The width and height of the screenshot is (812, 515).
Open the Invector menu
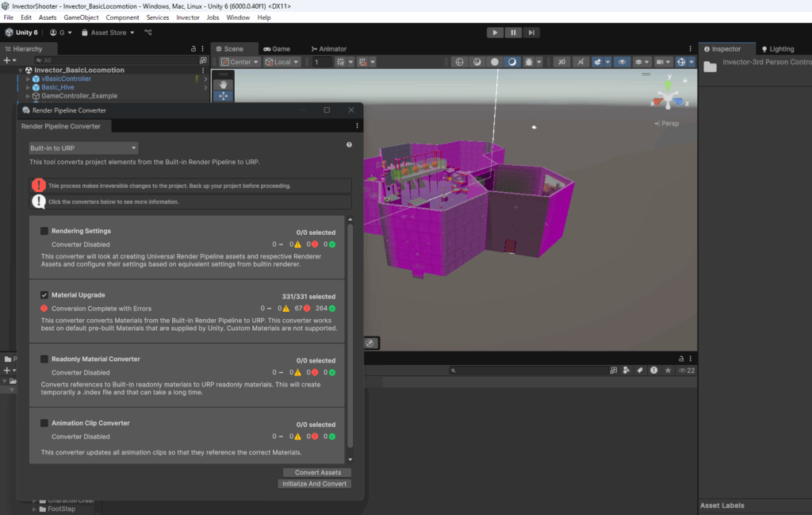[187, 17]
